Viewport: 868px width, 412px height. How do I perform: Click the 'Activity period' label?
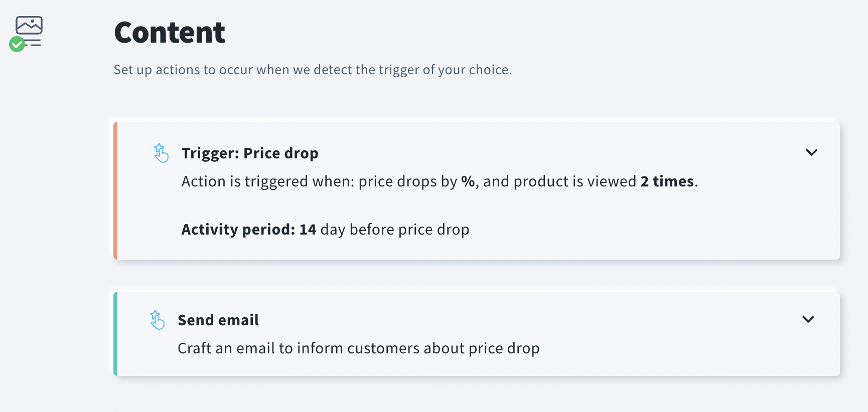238,230
